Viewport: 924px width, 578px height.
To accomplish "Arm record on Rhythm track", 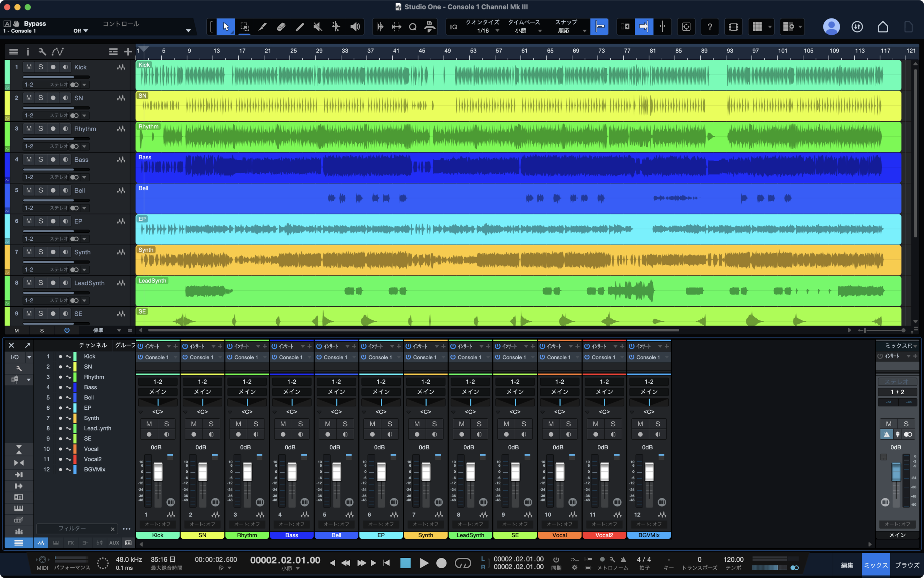I will (53, 129).
